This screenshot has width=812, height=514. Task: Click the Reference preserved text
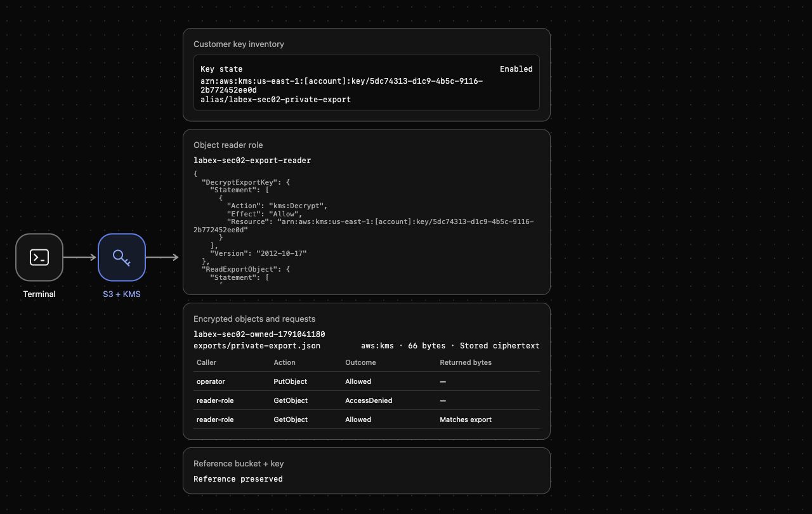click(238, 479)
